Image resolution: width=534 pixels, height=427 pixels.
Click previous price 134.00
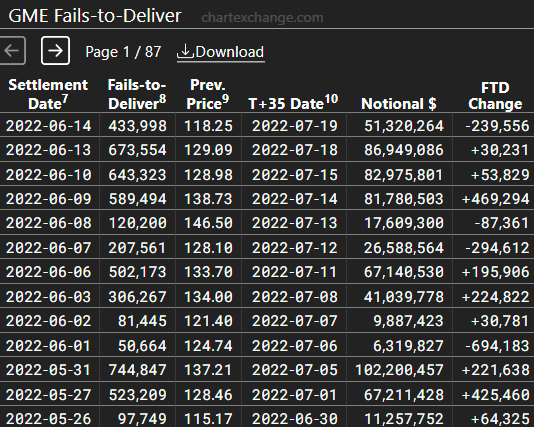208,297
